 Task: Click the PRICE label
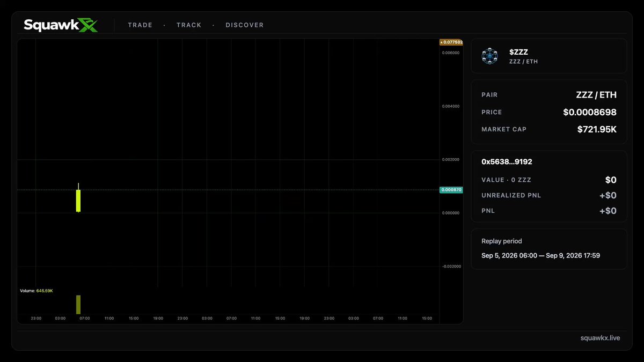(492, 112)
